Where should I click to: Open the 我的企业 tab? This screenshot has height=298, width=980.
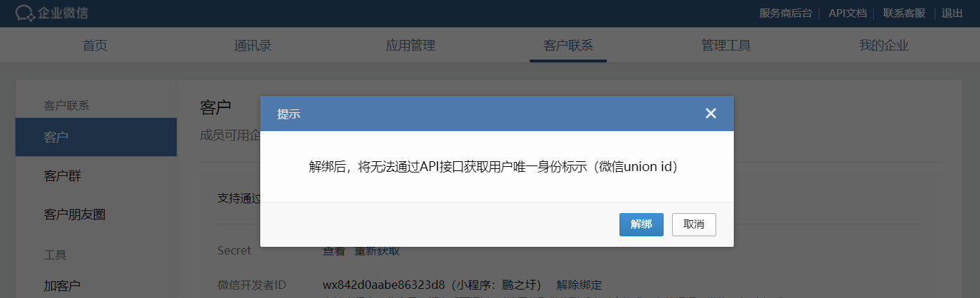click(884, 46)
